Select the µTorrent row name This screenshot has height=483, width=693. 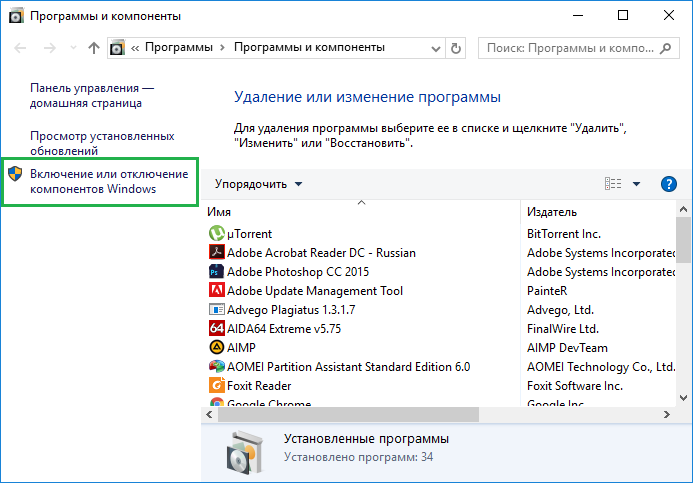pos(249,234)
